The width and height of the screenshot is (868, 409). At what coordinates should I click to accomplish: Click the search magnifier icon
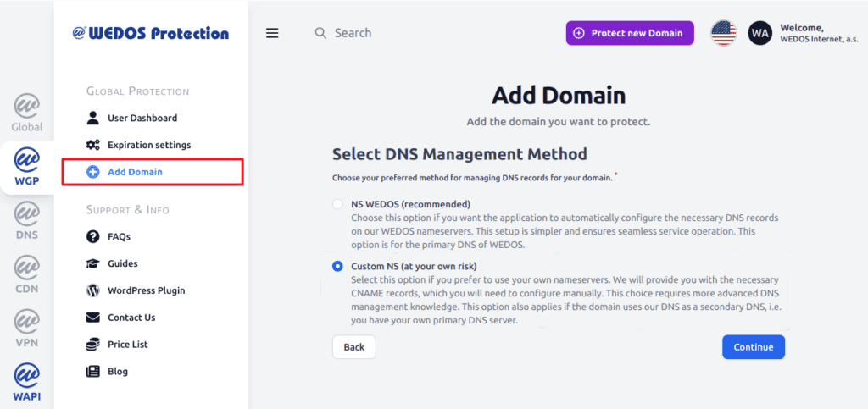point(320,33)
